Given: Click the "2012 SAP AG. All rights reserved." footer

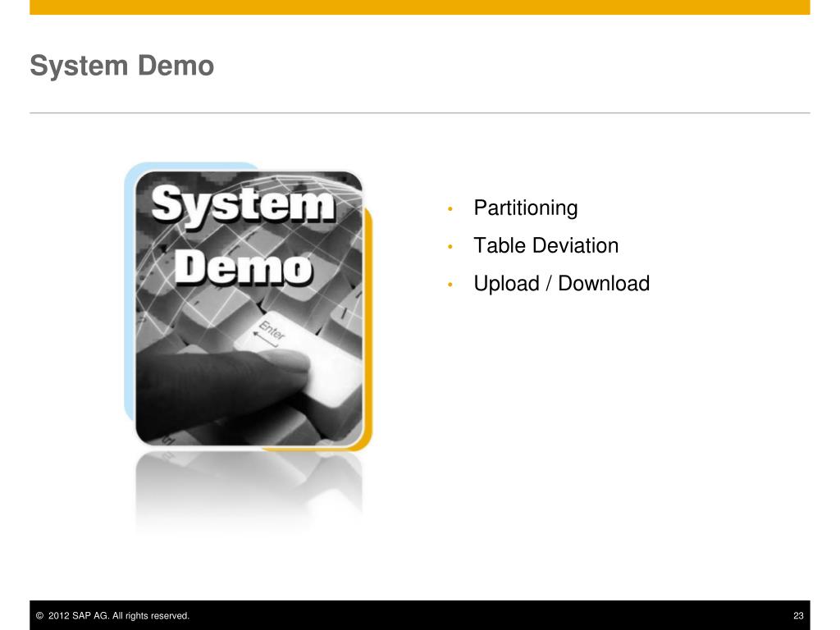Looking at the screenshot, I should pos(113,615).
